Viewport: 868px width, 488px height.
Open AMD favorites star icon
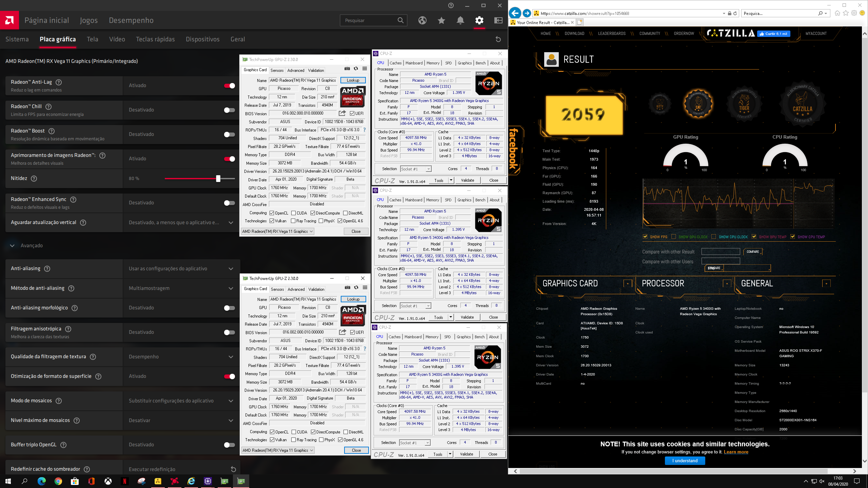pos(441,20)
